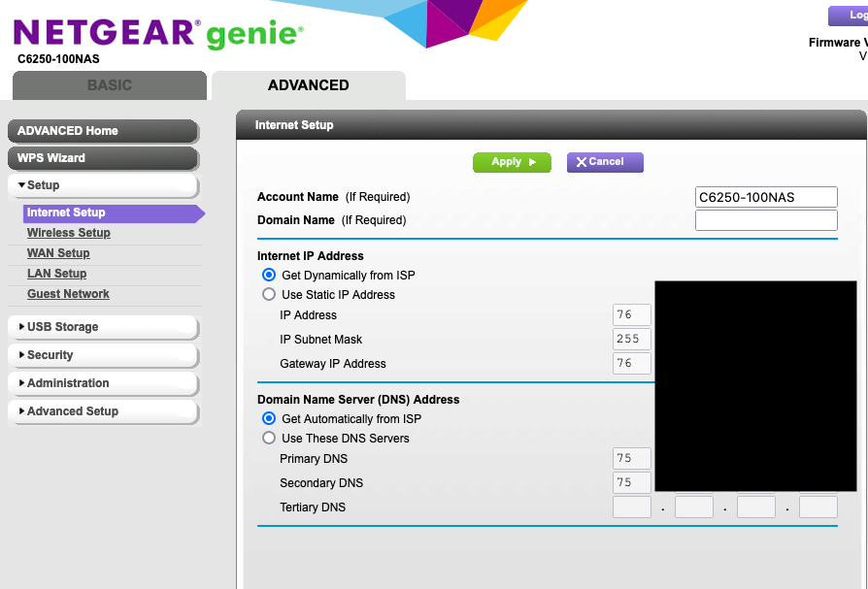Click the Account Name input field
Screen dimensions: 868x589
pyautogui.click(x=766, y=197)
